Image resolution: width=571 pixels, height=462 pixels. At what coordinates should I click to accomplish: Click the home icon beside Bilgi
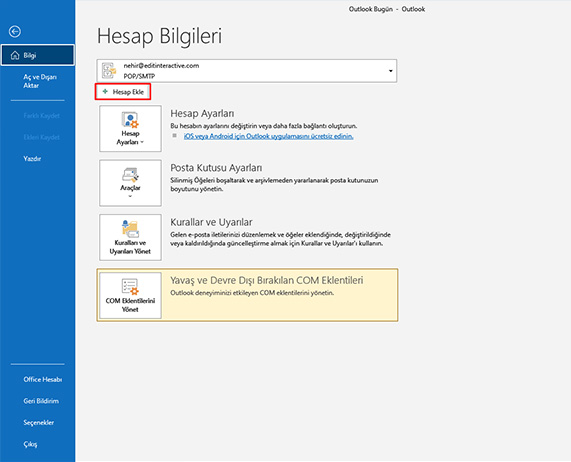(x=15, y=55)
